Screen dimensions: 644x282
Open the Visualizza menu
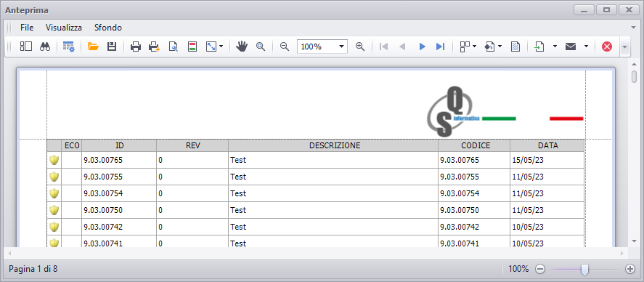click(x=64, y=28)
